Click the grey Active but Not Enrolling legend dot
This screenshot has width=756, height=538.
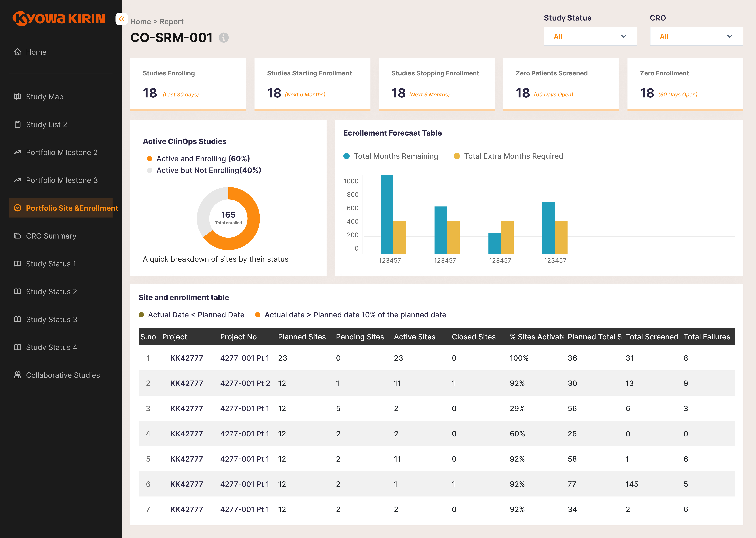[x=150, y=170]
